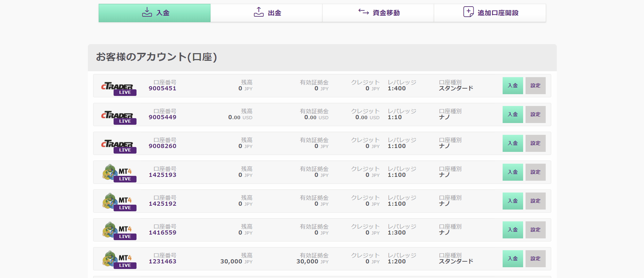Open 設定 for MT4 account 1231463
644x278 pixels.
pyautogui.click(x=535, y=259)
